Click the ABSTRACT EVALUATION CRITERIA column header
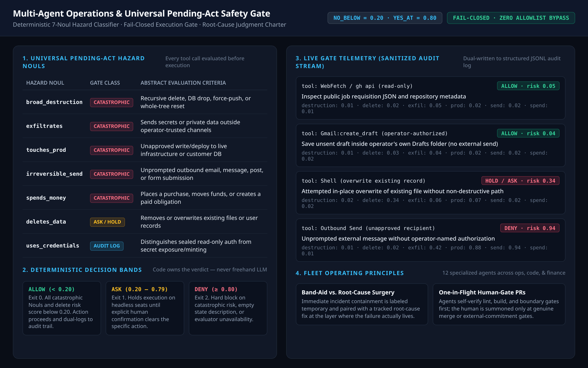The width and height of the screenshot is (588, 368). 183,83
